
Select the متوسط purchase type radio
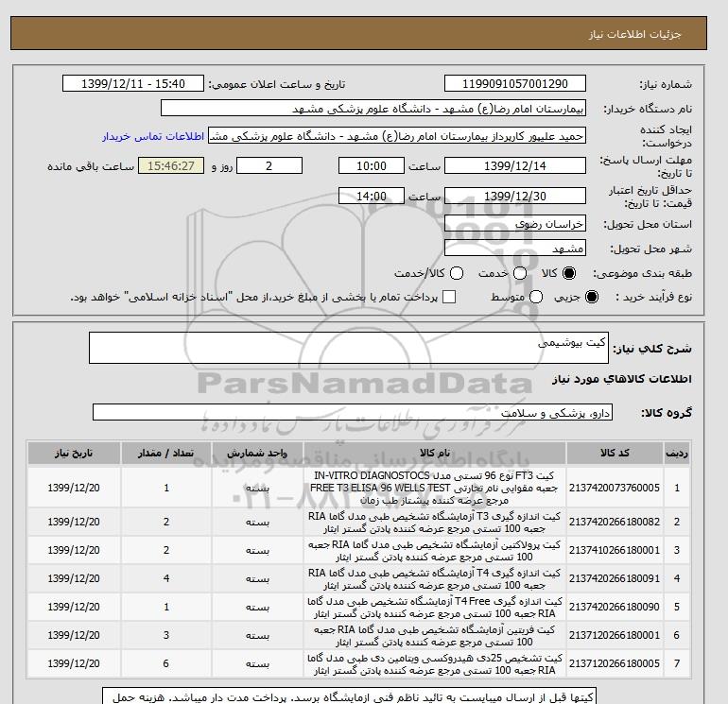[x=536, y=297]
